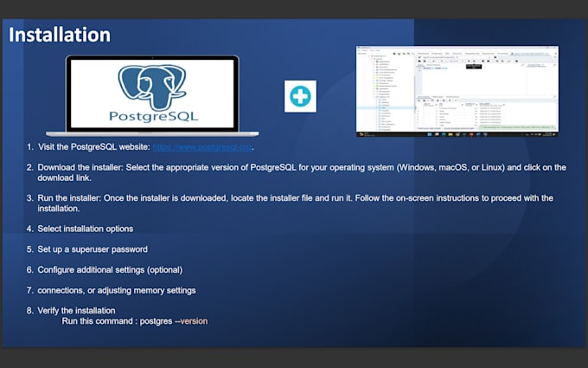Click 'Visit the PostgreSQL website' text
Viewport: 588px width, 368px height.
click(x=94, y=147)
